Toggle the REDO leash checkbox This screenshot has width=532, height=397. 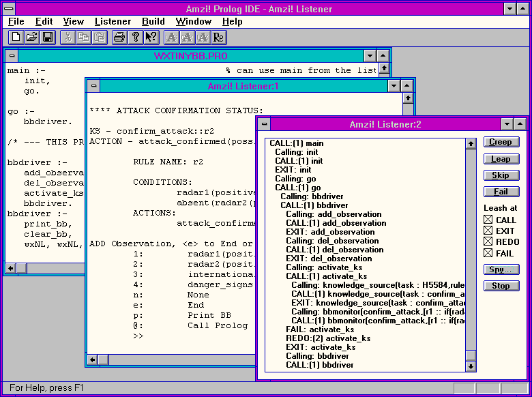click(x=488, y=241)
